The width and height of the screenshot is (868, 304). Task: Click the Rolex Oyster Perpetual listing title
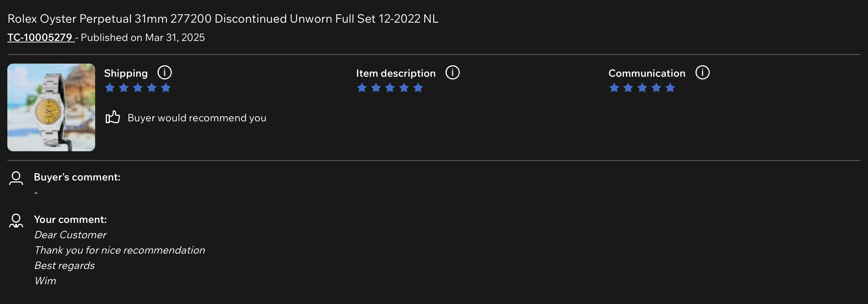[x=223, y=19]
